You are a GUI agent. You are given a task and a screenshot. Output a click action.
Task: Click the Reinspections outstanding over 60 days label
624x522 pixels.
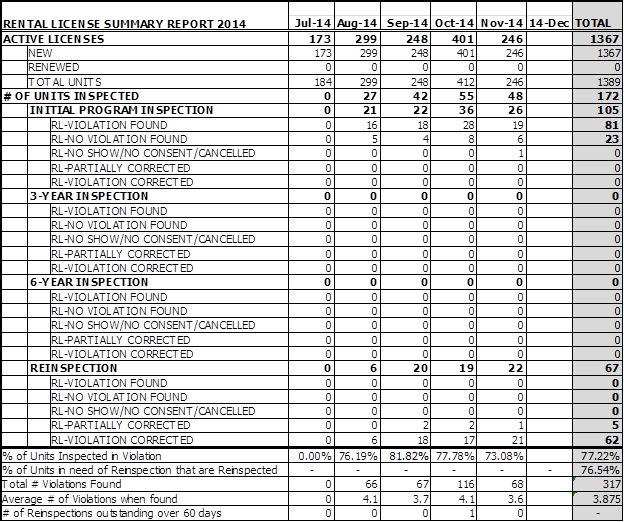pos(118,513)
